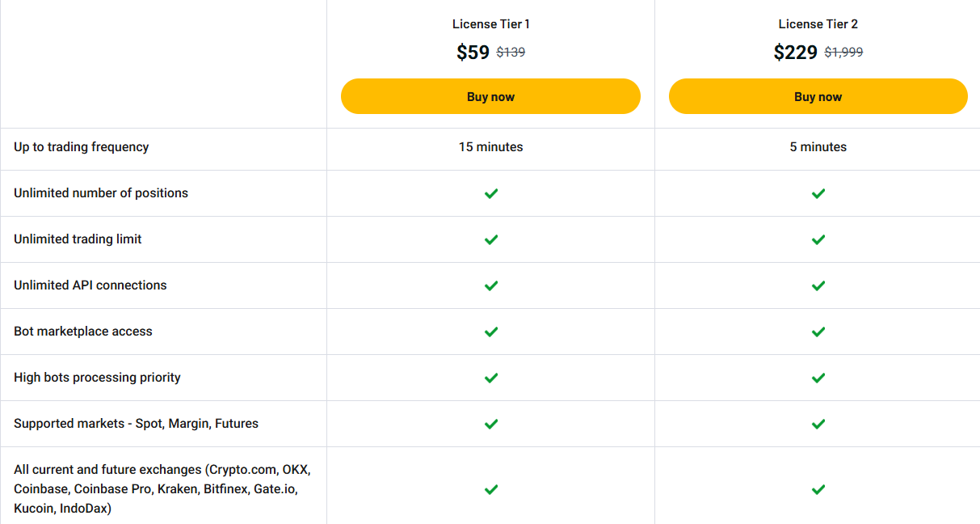Select the Supported markets checkmark for Tier 2
This screenshot has width=980, height=524.
tap(818, 423)
